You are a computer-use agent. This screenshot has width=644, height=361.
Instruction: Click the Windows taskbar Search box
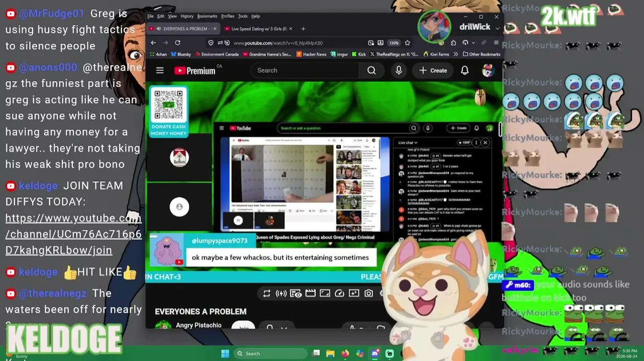[271, 353]
